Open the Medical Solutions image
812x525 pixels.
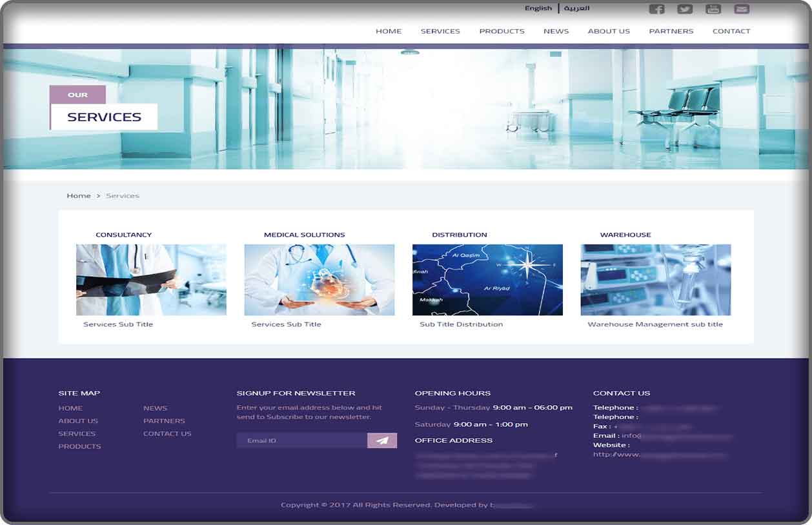pyautogui.click(x=319, y=280)
